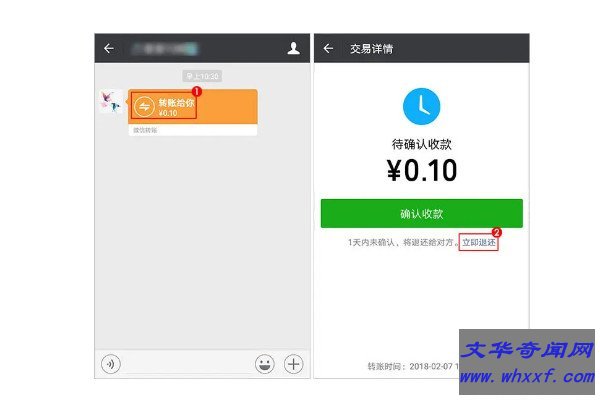Open the orange 转账给你 transfer message
The image size is (600, 400).
tap(193, 107)
